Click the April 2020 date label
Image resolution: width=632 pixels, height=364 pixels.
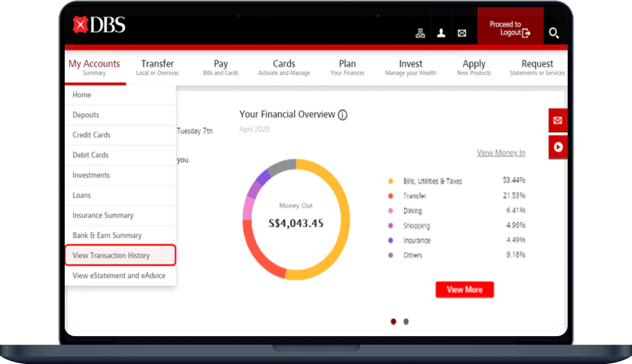pos(254,129)
